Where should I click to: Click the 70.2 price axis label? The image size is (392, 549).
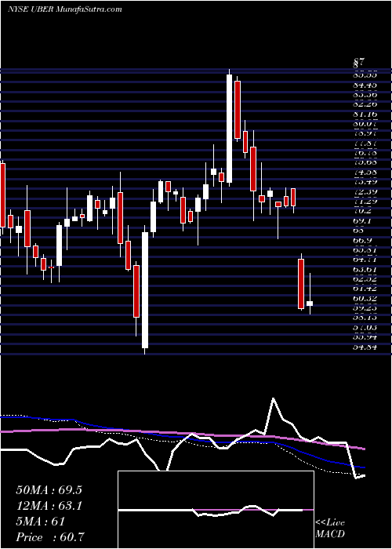pos(362,211)
